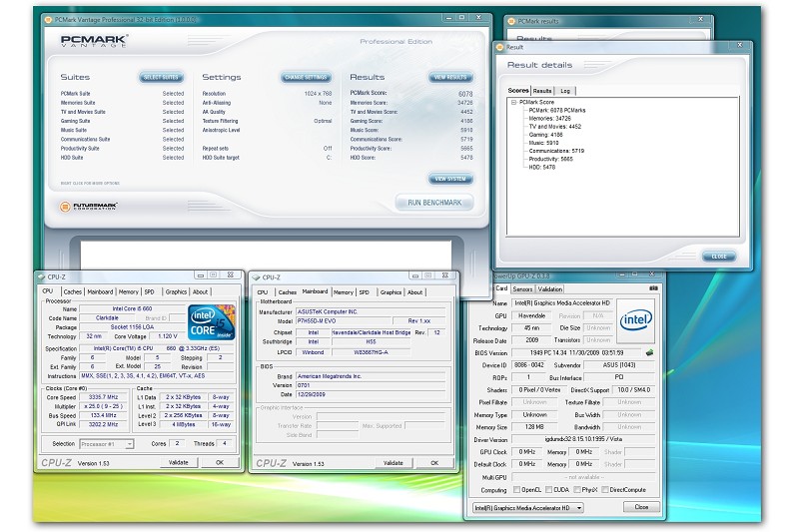Select the 'PCMark: 6078 PCMarks' tree row

557,110
